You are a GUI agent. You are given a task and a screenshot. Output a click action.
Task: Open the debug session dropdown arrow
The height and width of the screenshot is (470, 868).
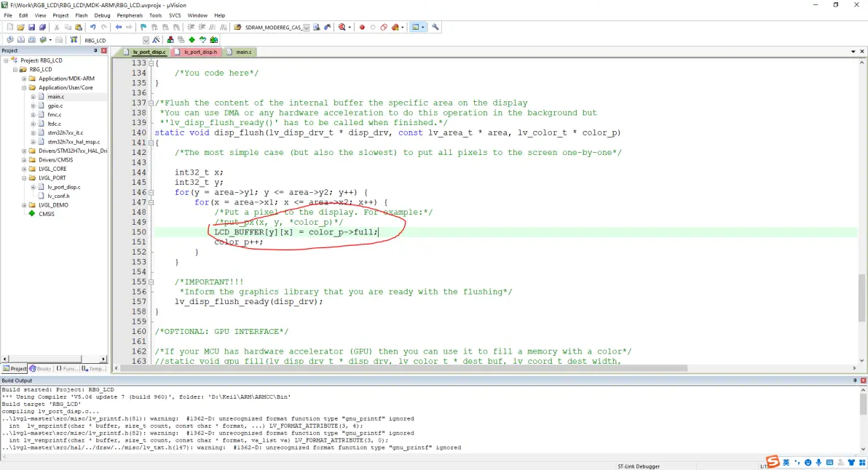click(350, 27)
